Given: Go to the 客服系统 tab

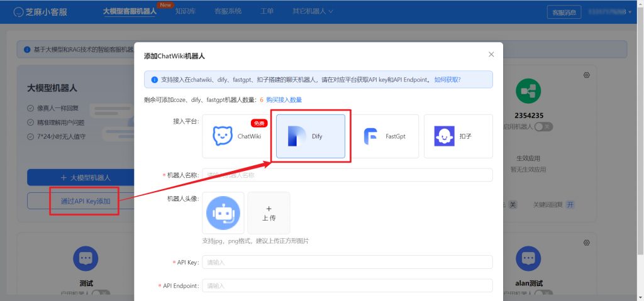Looking at the screenshot, I should pyautogui.click(x=228, y=11).
